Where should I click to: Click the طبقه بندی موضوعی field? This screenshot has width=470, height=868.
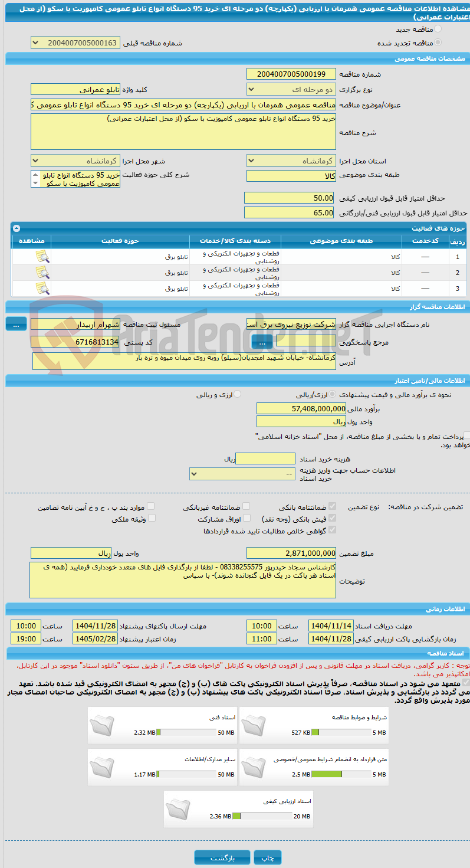[x=291, y=176]
